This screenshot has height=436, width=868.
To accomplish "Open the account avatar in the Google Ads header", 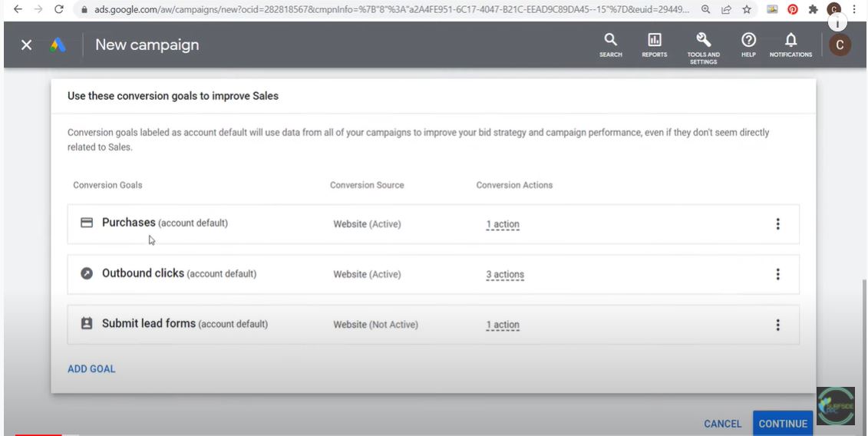I will click(840, 45).
